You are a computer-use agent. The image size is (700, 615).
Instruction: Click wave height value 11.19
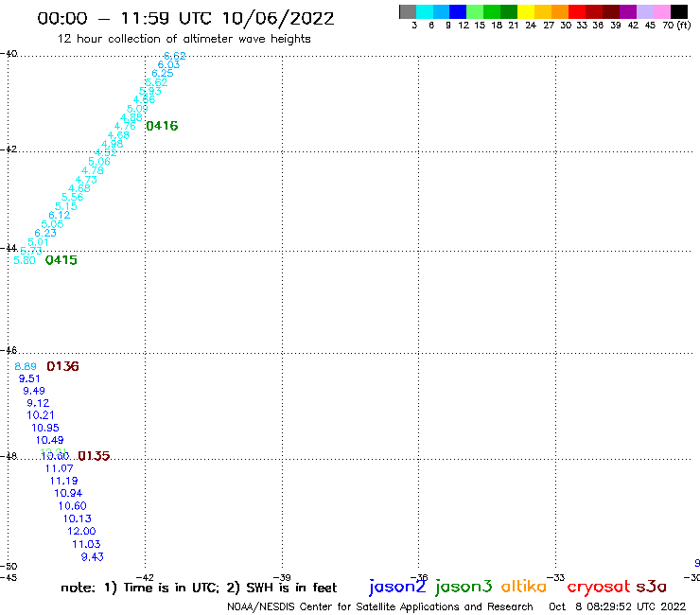coord(63,481)
